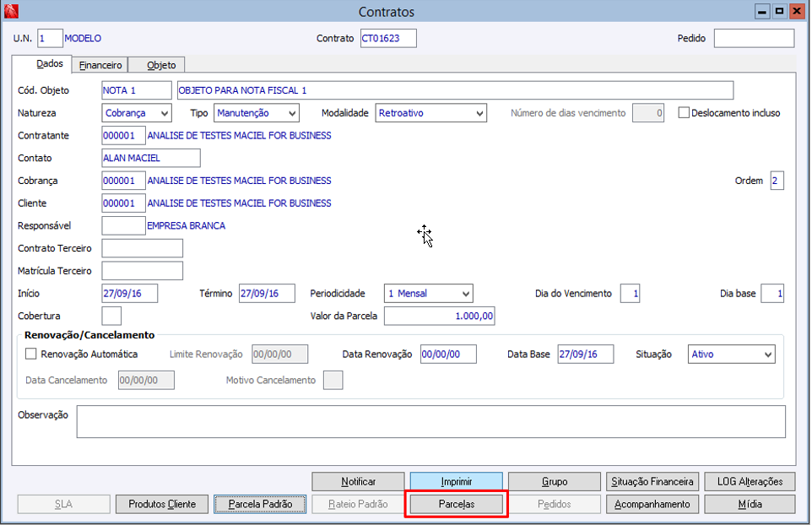Viewport: 812px width, 525px height.
Task: Click the Data Base date field
Action: pos(586,355)
